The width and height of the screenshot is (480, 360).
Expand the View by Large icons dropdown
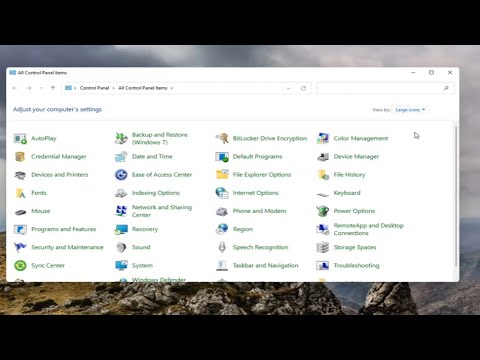coord(410,110)
